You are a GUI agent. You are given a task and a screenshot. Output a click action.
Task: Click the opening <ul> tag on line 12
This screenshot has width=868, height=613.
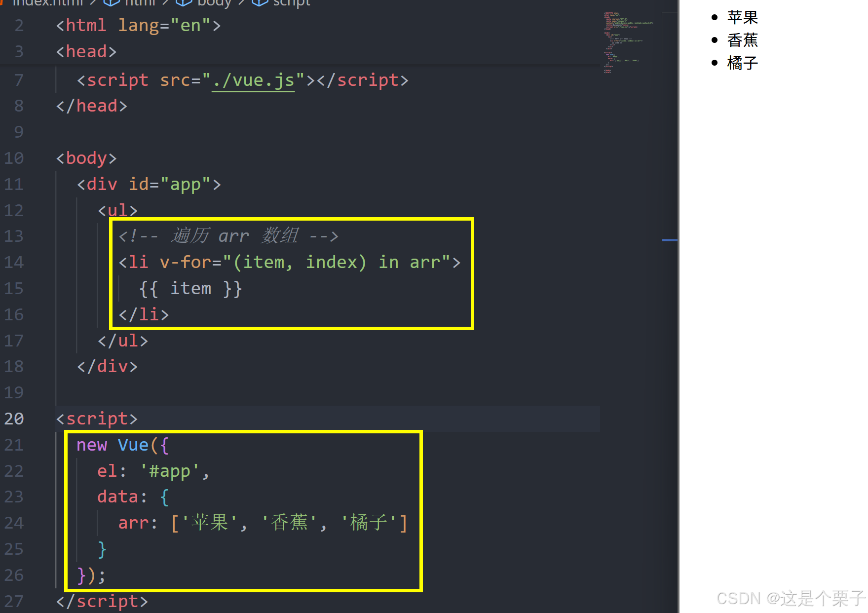(117, 210)
